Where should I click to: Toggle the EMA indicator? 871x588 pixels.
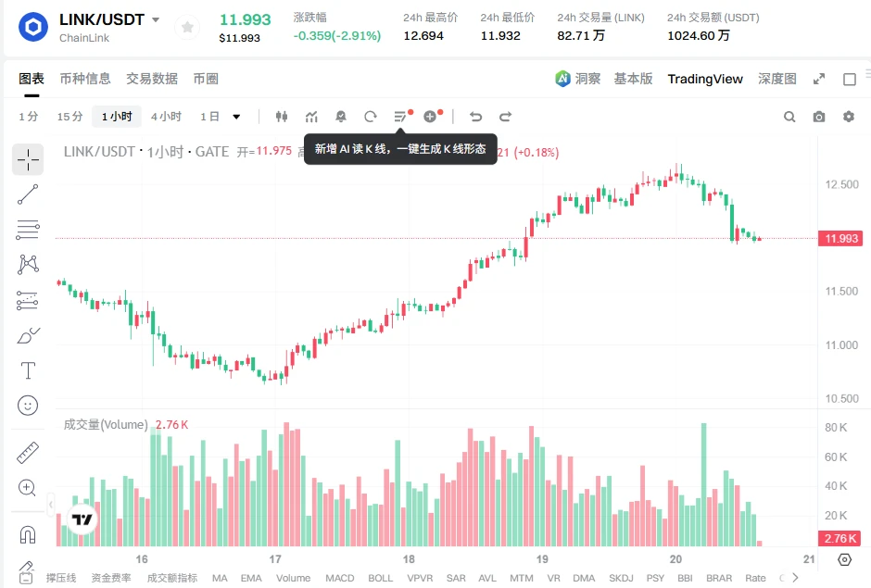[x=251, y=578]
